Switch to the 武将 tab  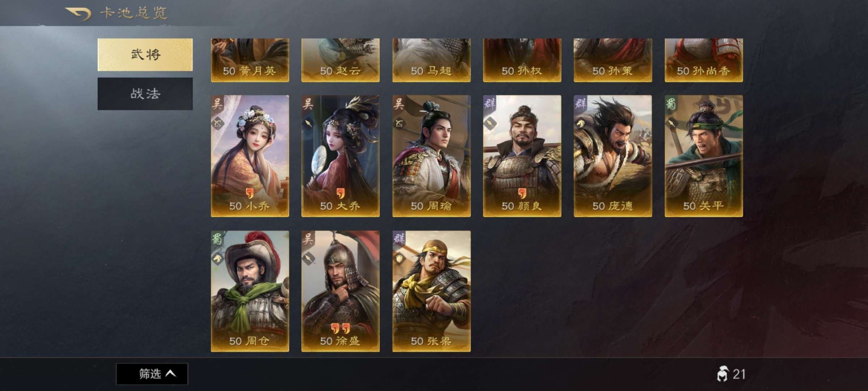tap(145, 55)
